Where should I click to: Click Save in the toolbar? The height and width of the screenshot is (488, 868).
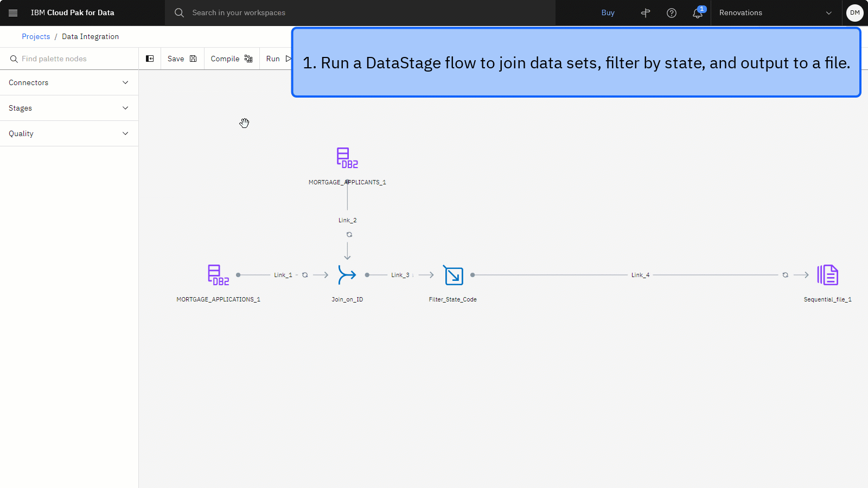pos(182,59)
